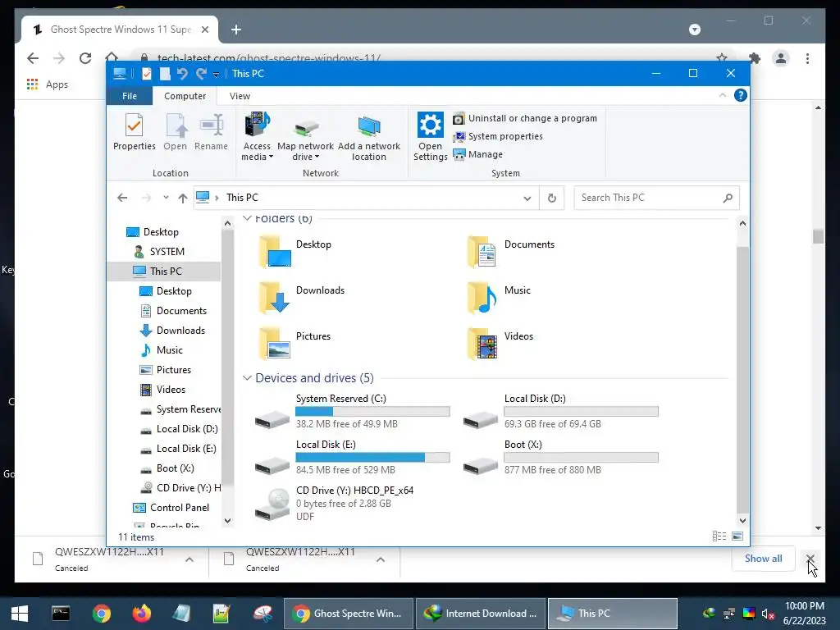Switch to the View ribbon tab

click(240, 96)
